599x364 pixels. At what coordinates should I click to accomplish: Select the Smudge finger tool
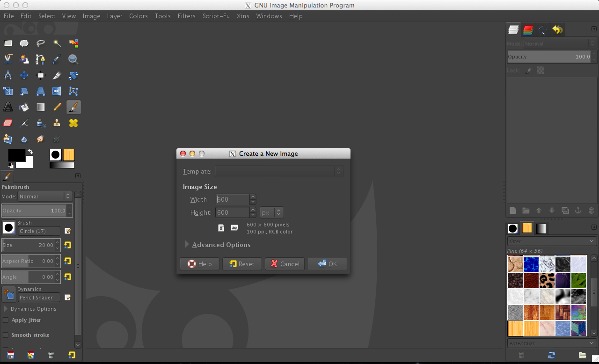pyautogui.click(x=41, y=139)
